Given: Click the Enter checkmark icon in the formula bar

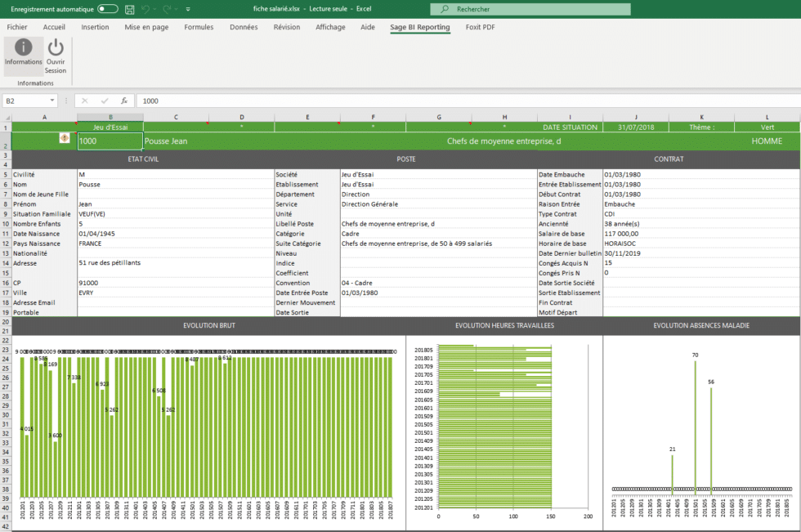Looking at the screenshot, I should pyautogui.click(x=105, y=101).
